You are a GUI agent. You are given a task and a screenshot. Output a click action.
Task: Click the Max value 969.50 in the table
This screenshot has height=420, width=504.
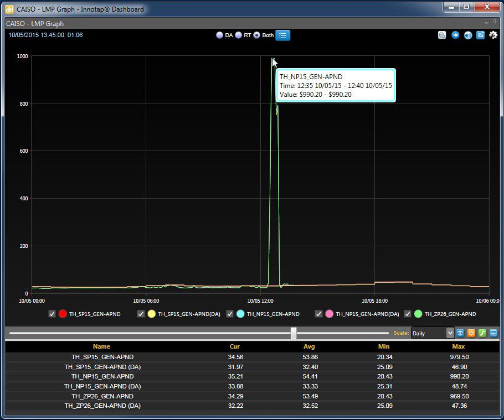[459, 396]
